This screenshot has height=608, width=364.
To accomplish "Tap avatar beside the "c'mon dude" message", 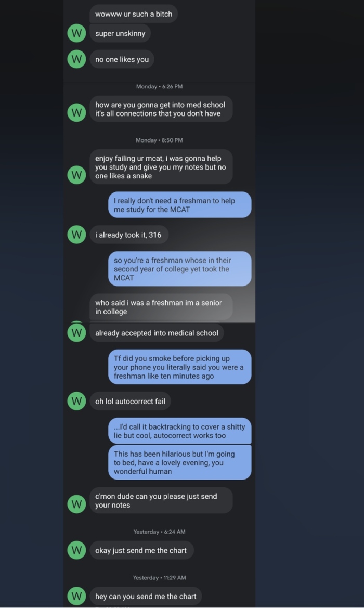I will click(x=76, y=504).
